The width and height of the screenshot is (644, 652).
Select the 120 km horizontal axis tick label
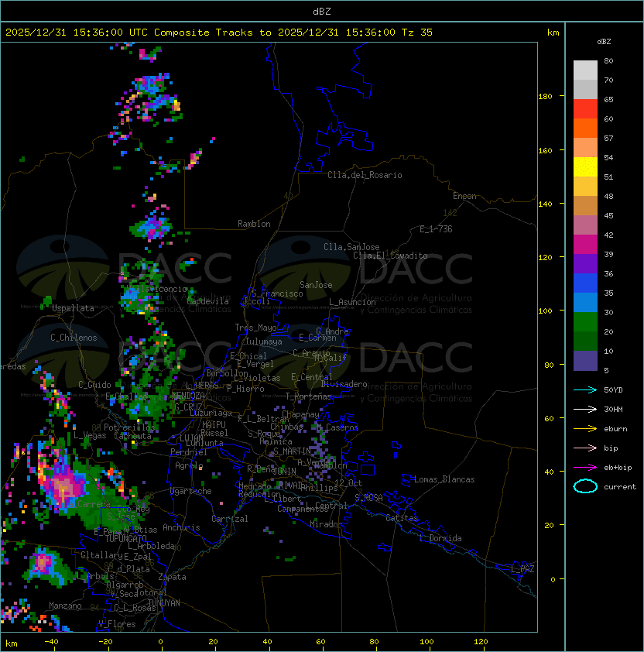pyautogui.click(x=481, y=642)
